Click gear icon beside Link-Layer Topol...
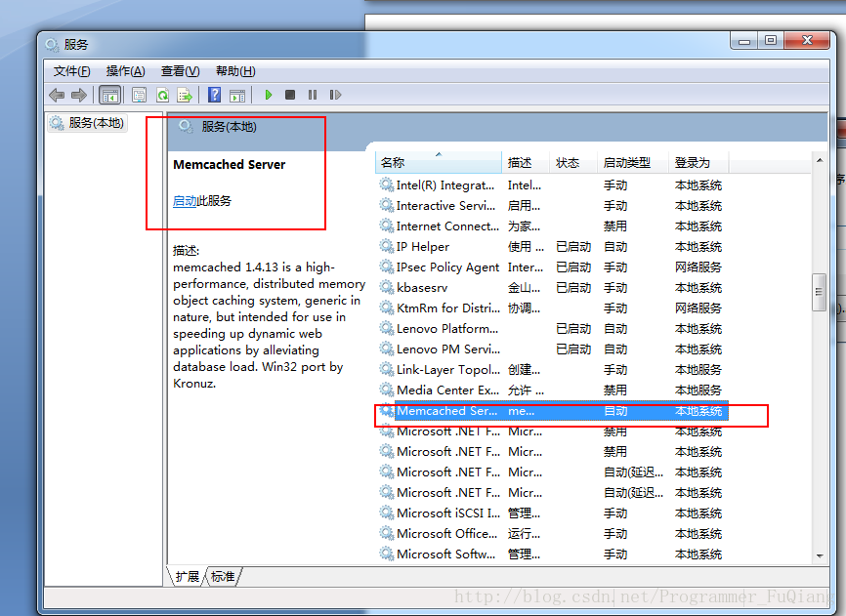 pyautogui.click(x=386, y=369)
